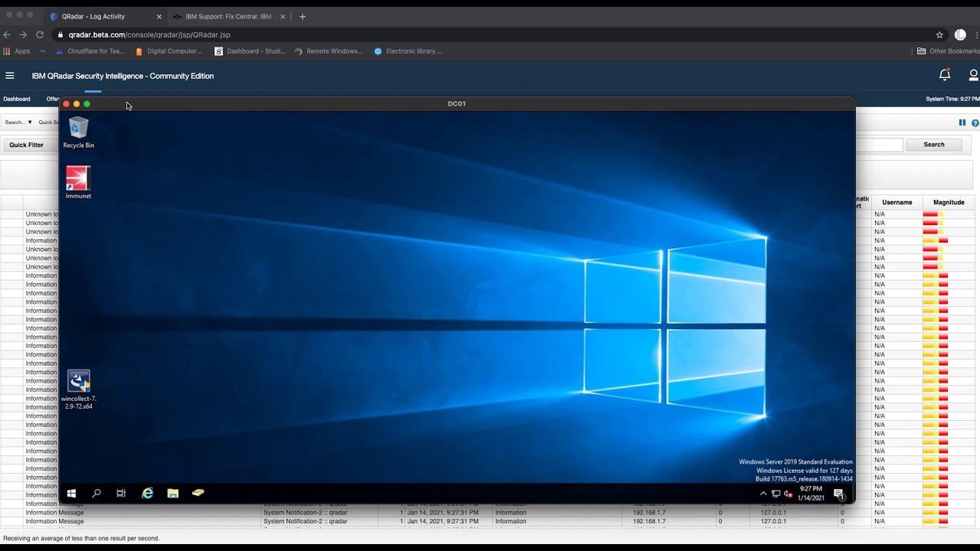
Task: Open the QRadar user profile icon
Action: (973, 75)
